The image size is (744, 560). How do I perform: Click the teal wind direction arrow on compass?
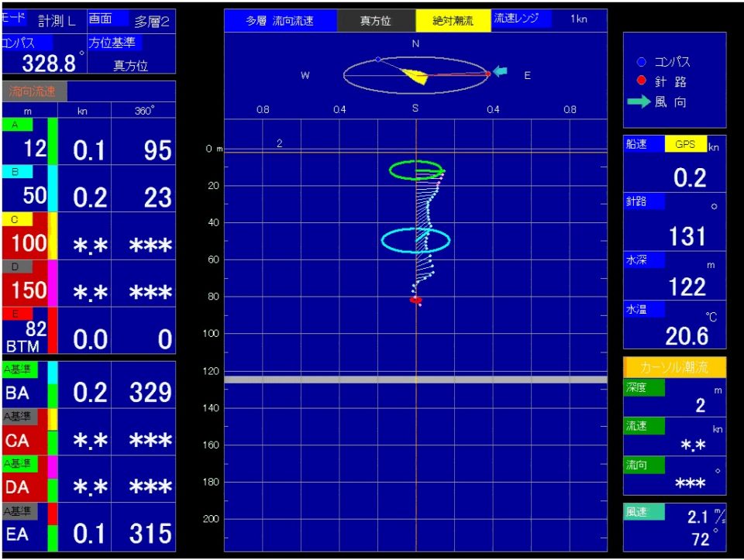[x=501, y=72]
